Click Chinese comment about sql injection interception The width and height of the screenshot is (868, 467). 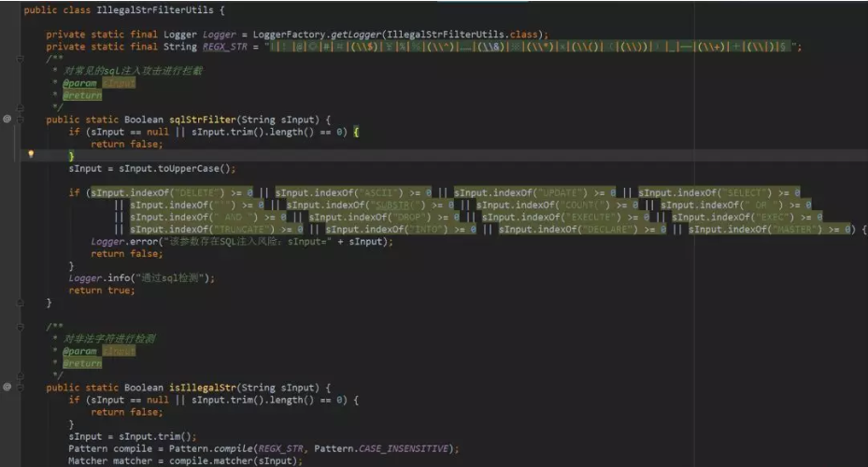point(133,71)
